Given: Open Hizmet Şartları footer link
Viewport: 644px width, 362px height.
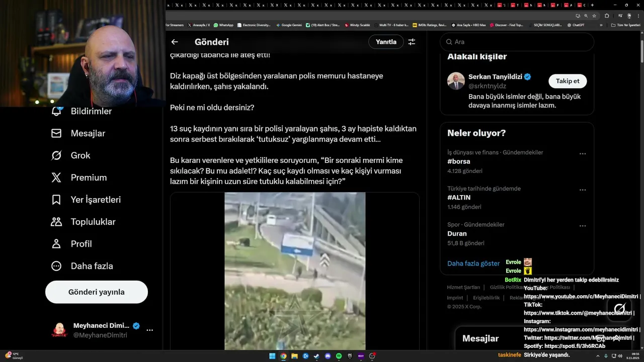Looking at the screenshot, I should [463, 288].
